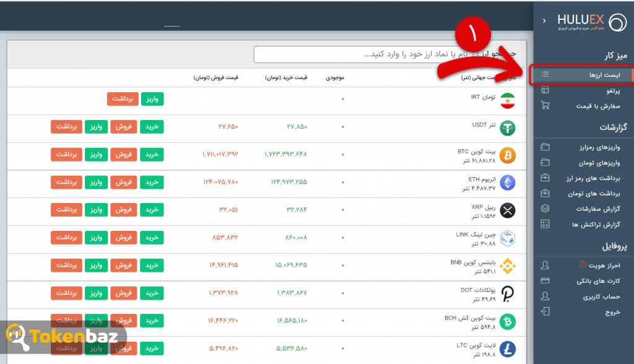Click خرید button for BCH
634x364 pixels.
coord(152,320)
